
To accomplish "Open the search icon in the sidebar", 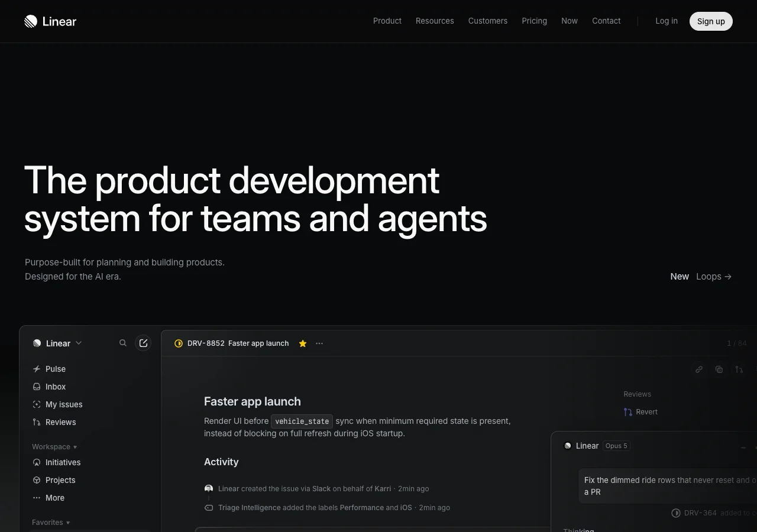I will 123,343.
